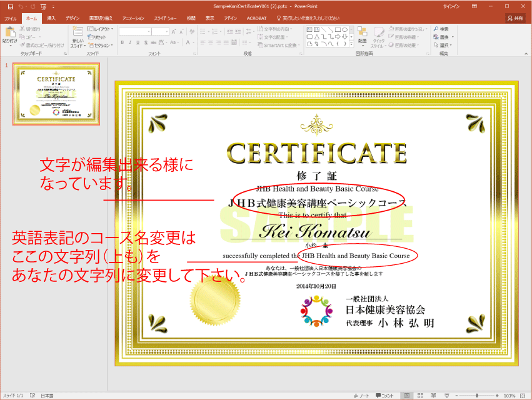Viewport: 532px width, 400px height.
Task: Click the numbered list icon
Action: [216, 31]
